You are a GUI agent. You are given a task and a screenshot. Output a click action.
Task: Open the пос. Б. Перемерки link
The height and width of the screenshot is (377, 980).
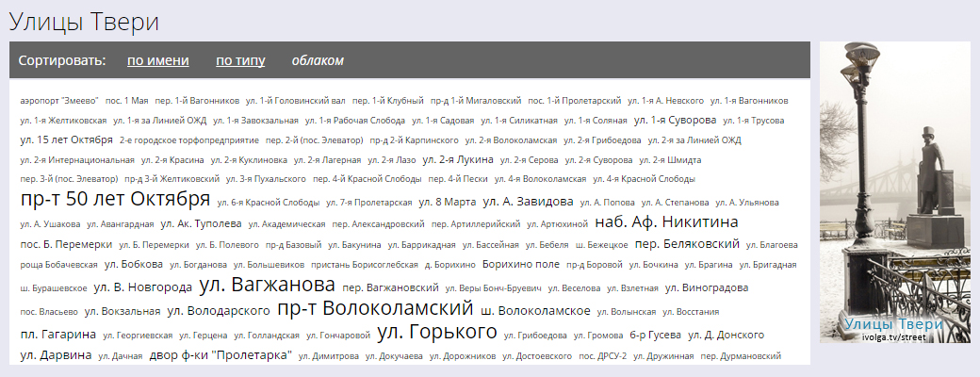[x=66, y=244]
